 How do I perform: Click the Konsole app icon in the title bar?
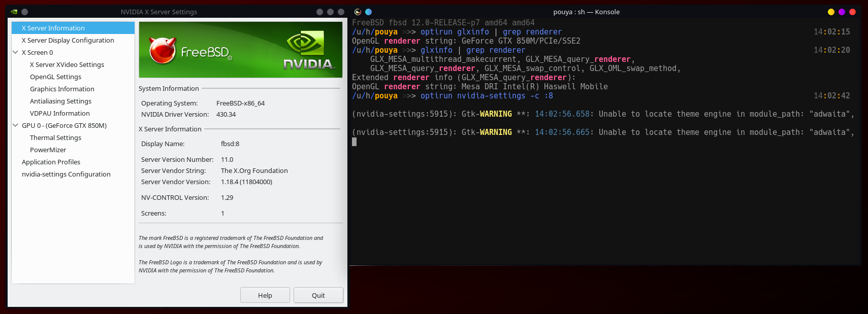click(358, 12)
